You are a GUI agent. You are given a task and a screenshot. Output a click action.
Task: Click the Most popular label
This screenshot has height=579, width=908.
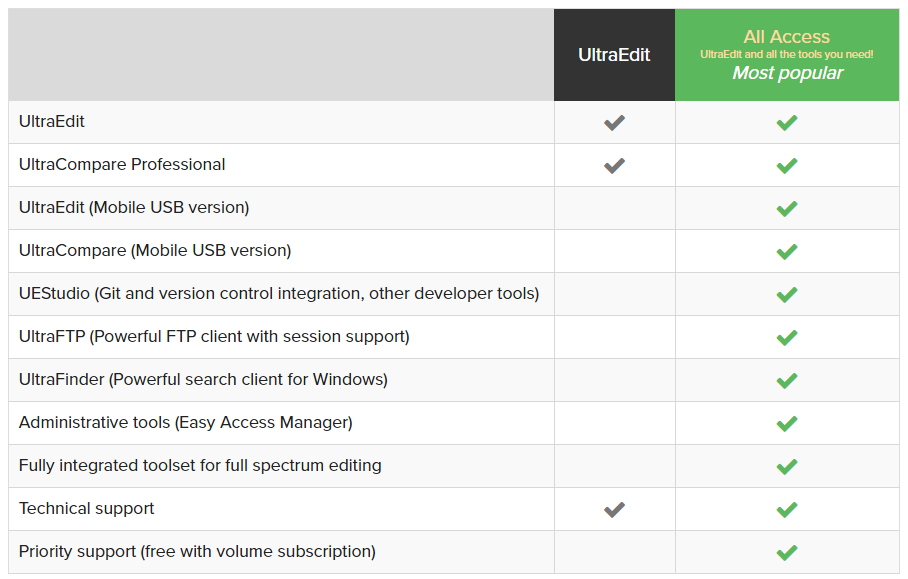tap(788, 74)
